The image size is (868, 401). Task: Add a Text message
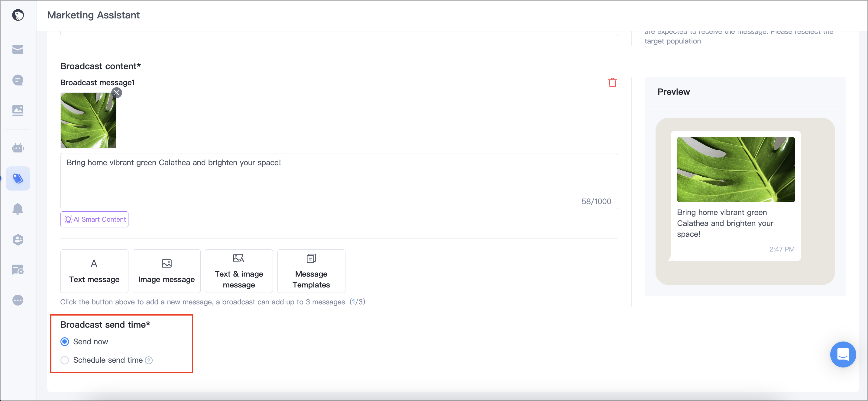pyautogui.click(x=94, y=271)
